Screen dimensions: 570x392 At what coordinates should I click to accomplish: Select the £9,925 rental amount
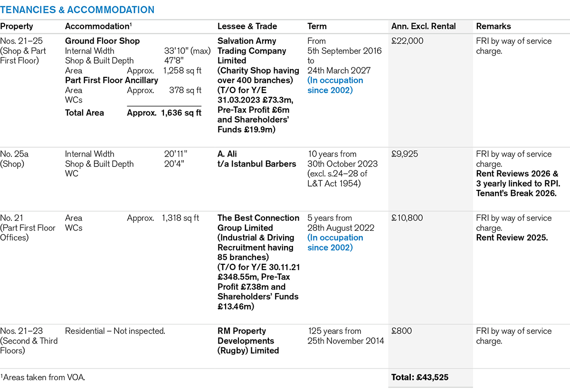pos(405,154)
